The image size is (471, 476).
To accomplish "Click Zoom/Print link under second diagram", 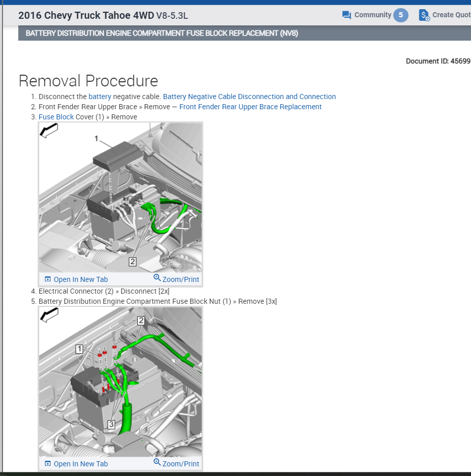I will point(181,464).
